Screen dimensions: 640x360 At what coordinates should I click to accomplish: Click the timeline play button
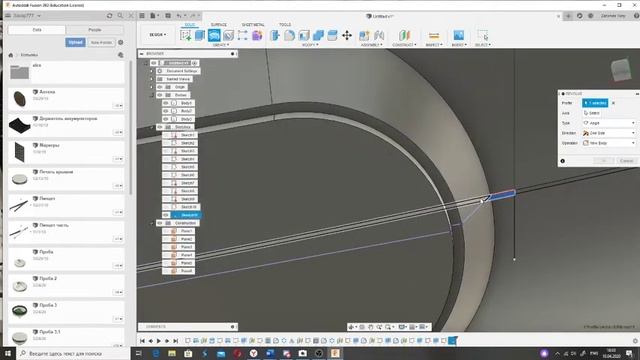pos(159,341)
